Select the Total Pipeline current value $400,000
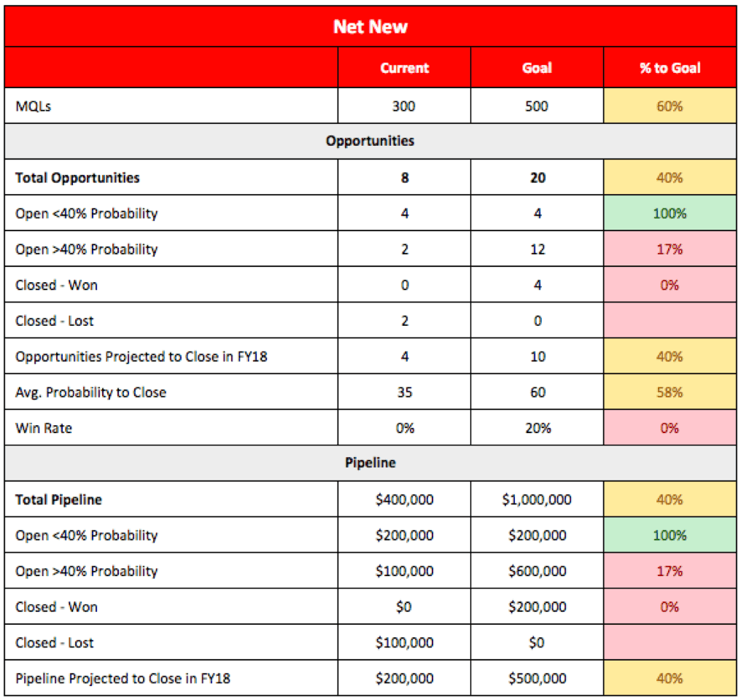This screenshot has width=741, height=700. (404, 499)
